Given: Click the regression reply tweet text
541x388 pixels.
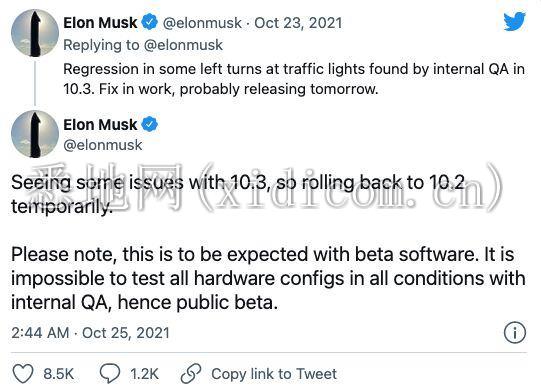Looking at the screenshot, I should point(294,79).
